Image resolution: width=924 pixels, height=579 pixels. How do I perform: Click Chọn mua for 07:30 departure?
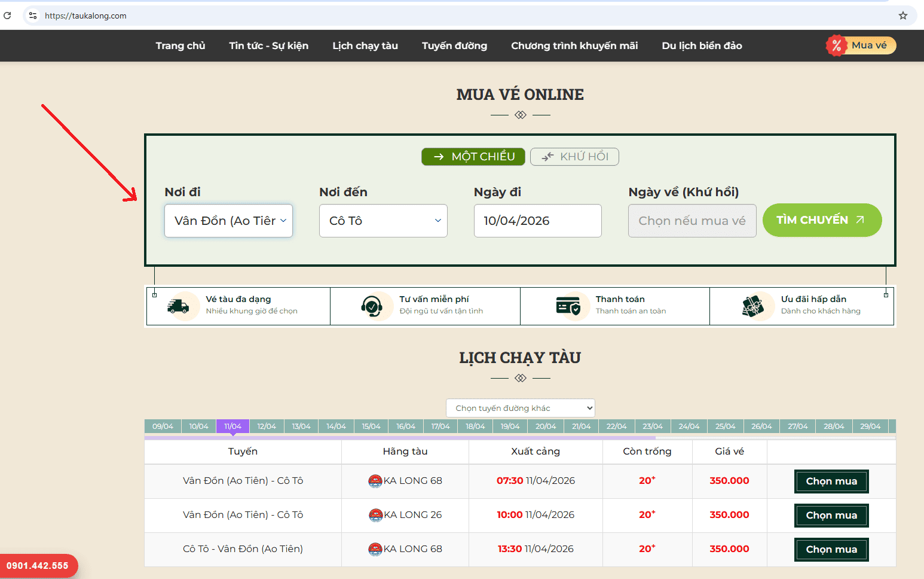(x=831, y=482)
